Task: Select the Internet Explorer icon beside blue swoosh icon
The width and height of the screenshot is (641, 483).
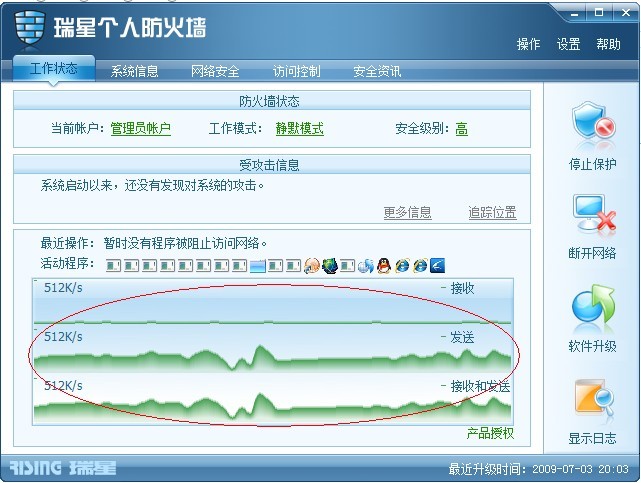Action: click(420, 266)
